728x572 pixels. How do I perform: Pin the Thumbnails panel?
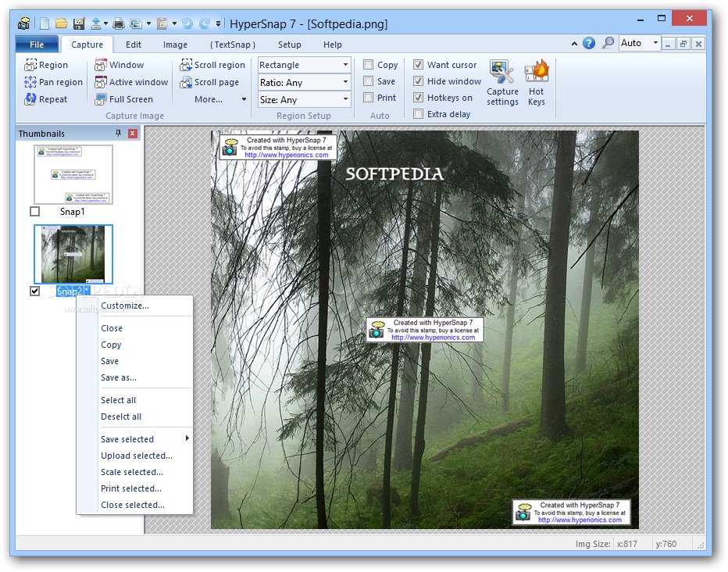pyautogui.click(x=119, y=134)
